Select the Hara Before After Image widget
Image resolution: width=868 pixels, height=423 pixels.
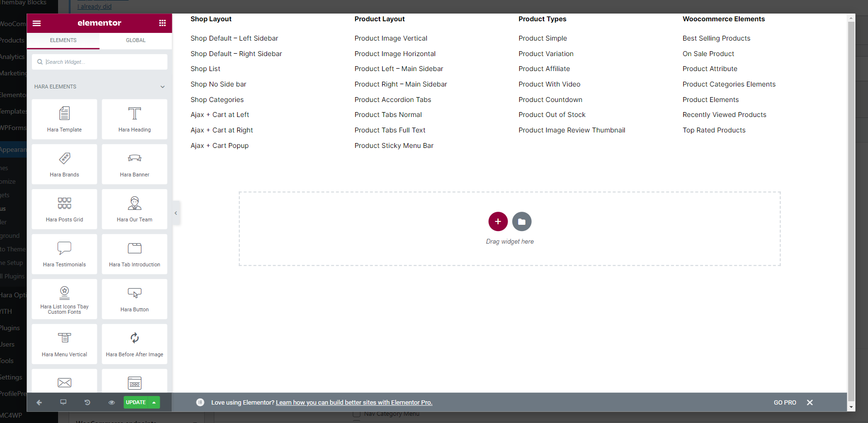point(135,344)
